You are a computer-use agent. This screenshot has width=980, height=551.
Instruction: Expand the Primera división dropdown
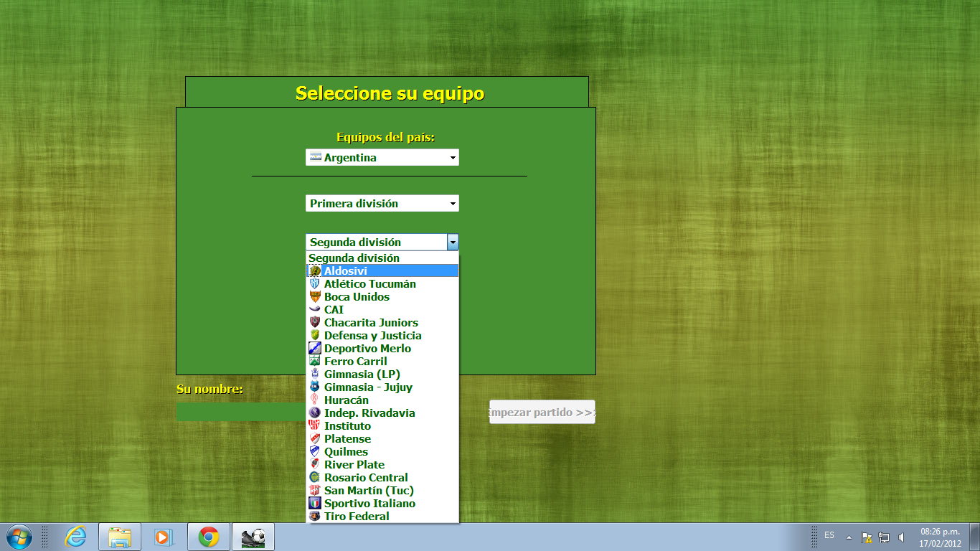tap(382, 203)
